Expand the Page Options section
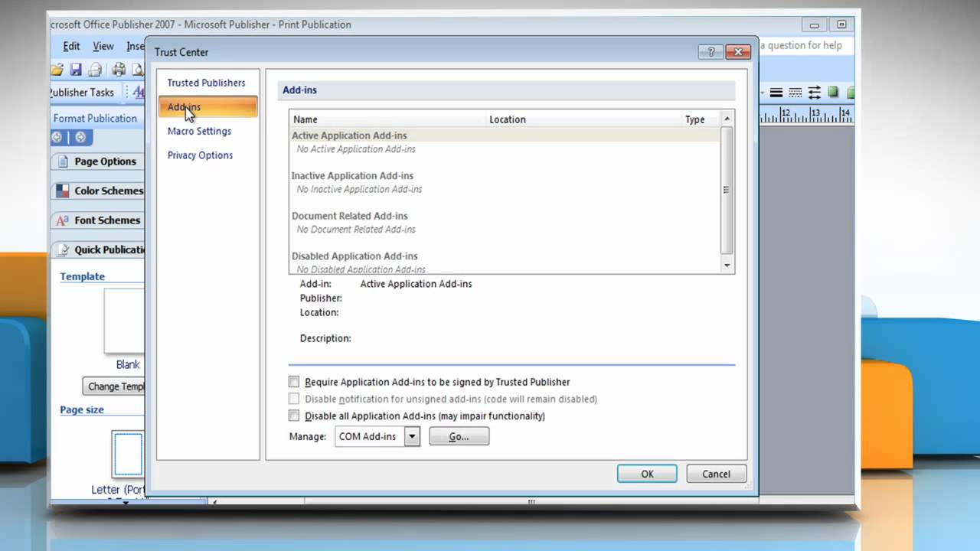This screenshot has width=980, height=551. pyautogui.click(x=98, y=161)
